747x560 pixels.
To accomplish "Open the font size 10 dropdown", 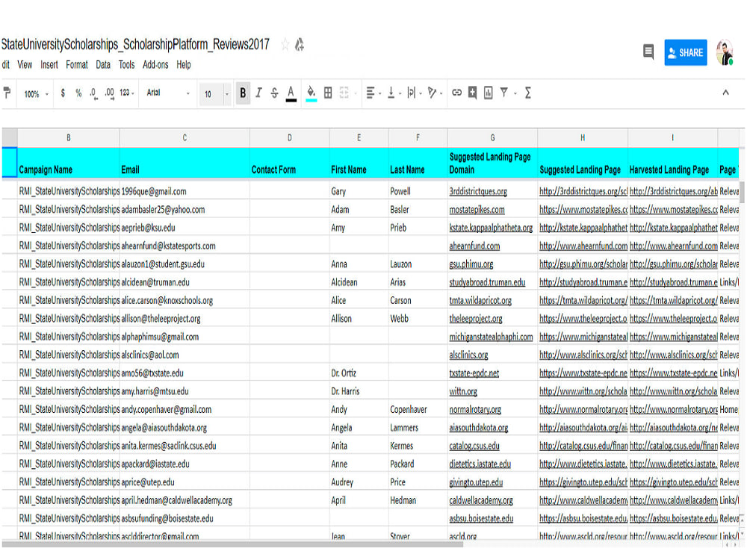I will [217, 94].
